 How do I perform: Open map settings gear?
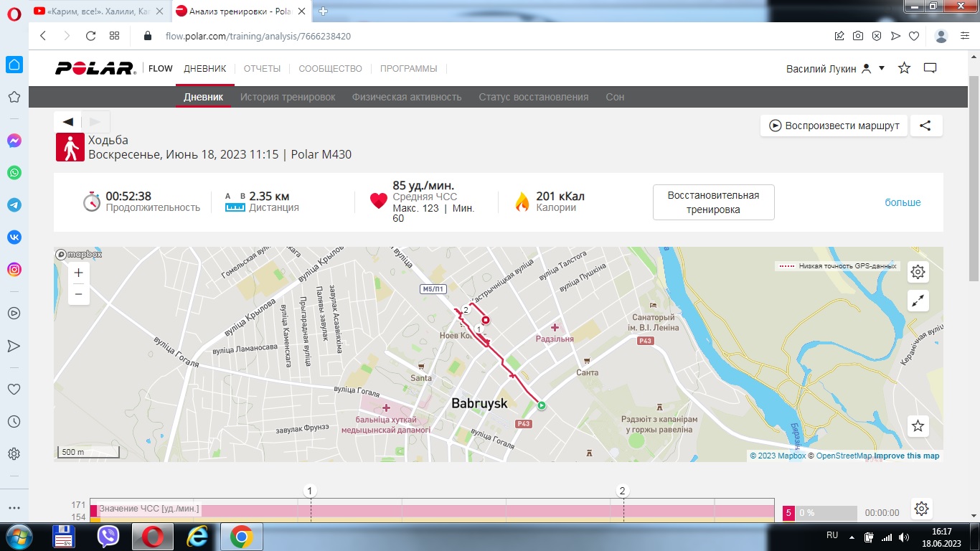pyautogui.click(x=918, y=272)
